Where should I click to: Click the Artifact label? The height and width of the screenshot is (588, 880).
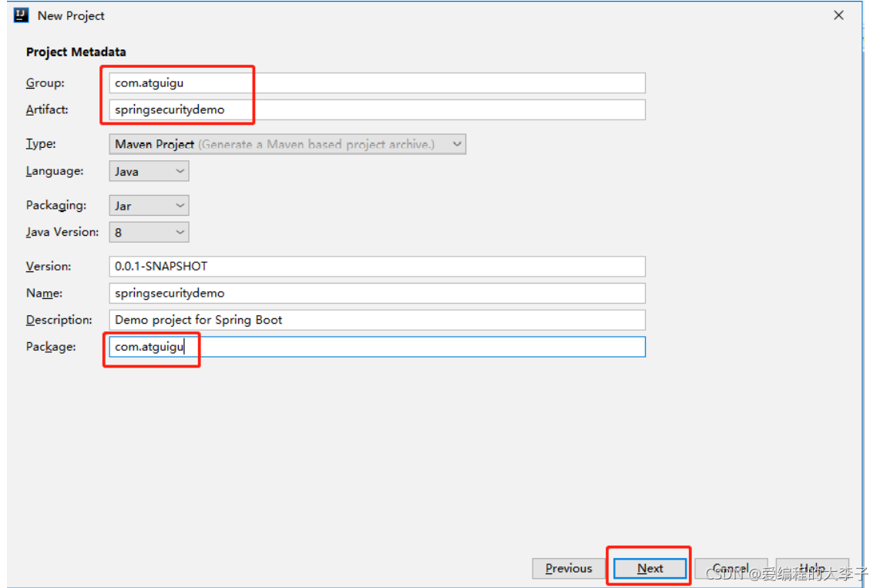[x=47, y=109]
